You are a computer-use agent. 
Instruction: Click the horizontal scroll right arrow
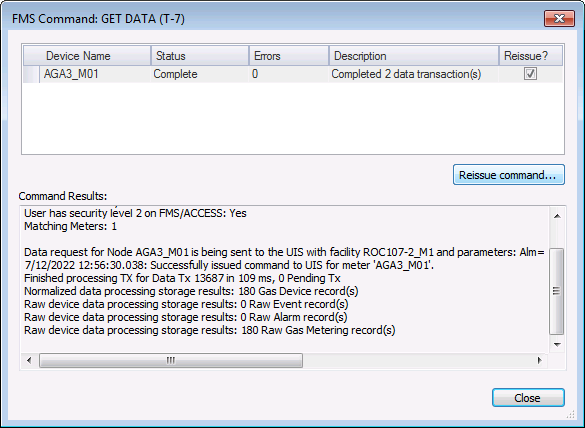coord(539,360)
